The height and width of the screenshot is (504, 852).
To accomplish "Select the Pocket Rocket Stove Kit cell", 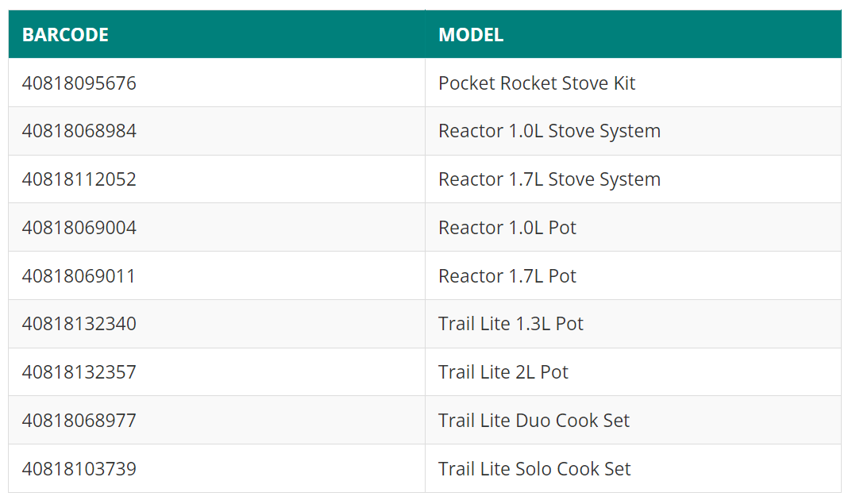I will (633, 83).
